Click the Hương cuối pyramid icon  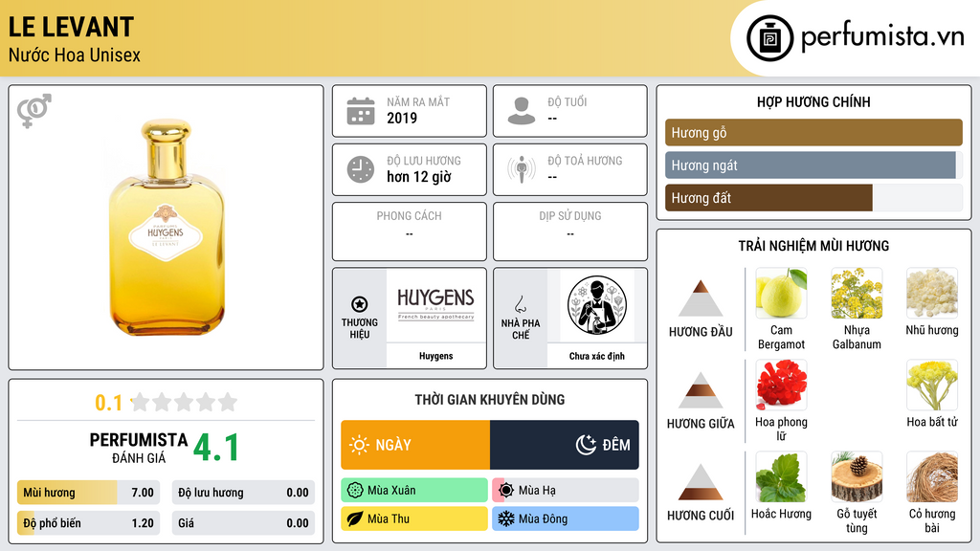click(701, 482)
